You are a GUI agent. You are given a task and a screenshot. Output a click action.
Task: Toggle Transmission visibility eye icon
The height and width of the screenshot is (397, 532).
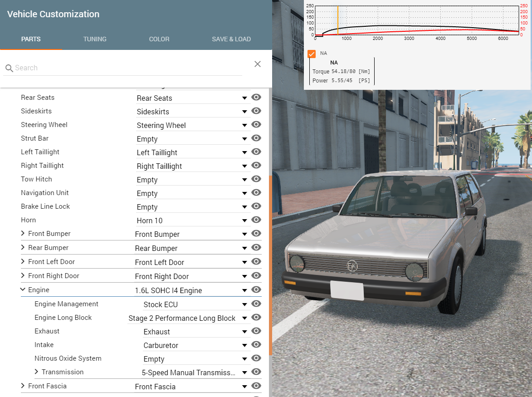256,372
